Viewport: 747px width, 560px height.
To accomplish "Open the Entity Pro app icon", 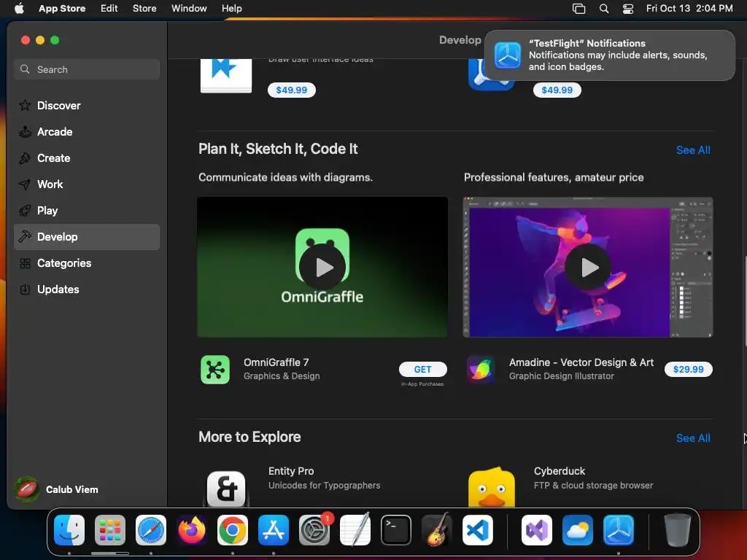I will pyautogui.click(x=226, y=488).
